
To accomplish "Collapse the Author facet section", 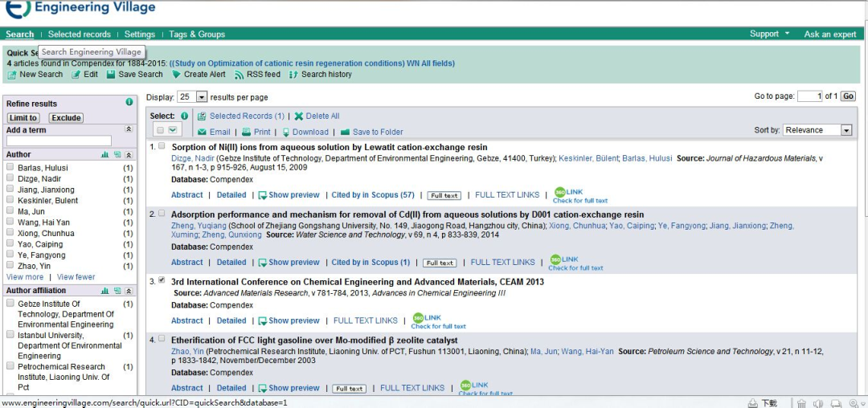I will 129,155.
